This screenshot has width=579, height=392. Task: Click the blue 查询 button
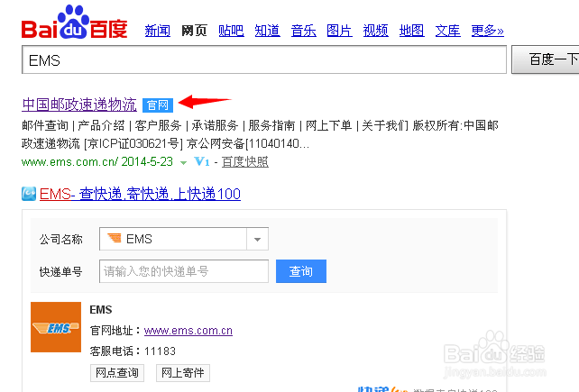[x=301, y=271]
